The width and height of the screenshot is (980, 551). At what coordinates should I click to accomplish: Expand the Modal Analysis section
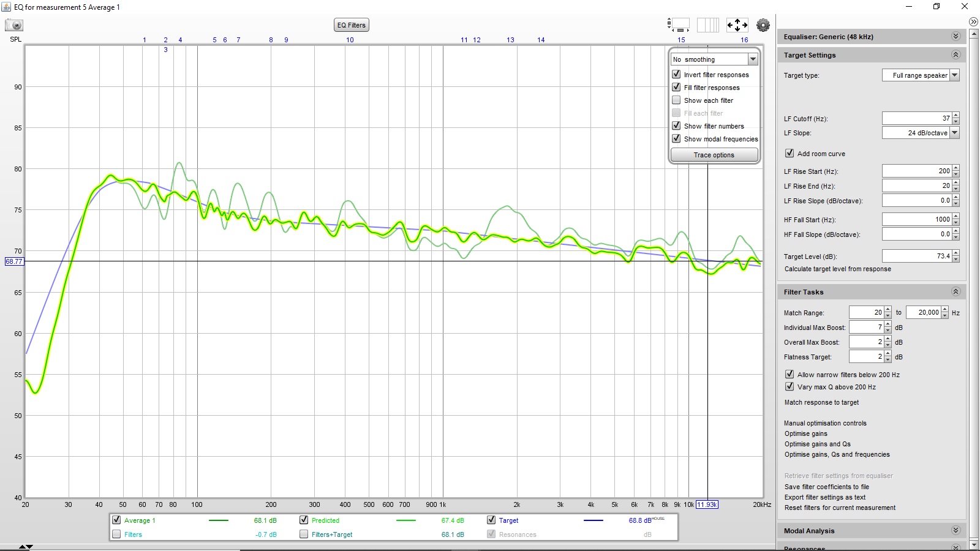click(x=956, y=531)
